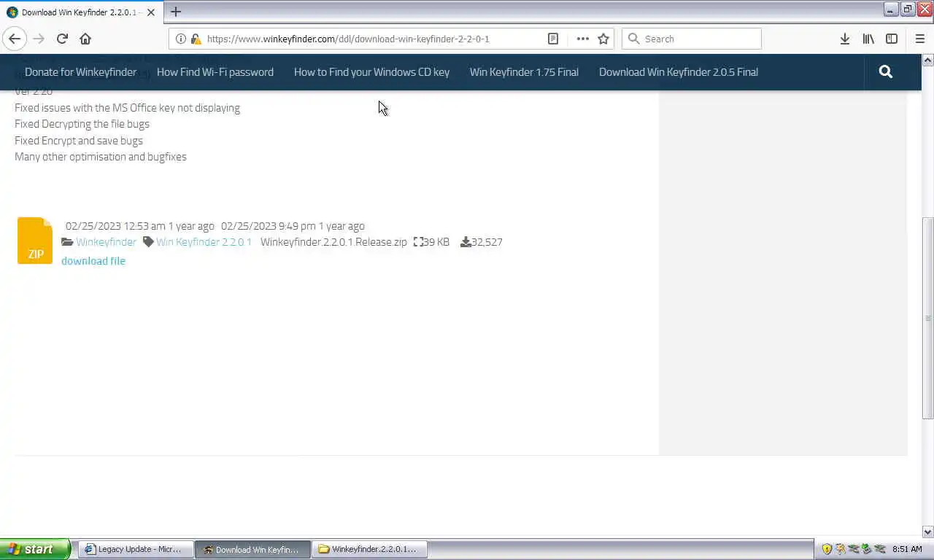Screen dimensions: 934x560
Task: Close the Download Win Keyfinder tab
Action: pyautogui.click(x=150, y=12)
